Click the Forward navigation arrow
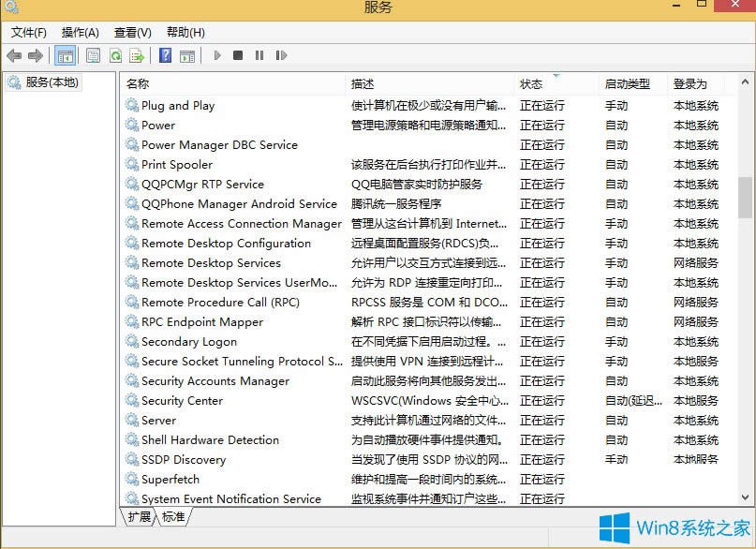 pyautogui.click(x=34, y=55)
